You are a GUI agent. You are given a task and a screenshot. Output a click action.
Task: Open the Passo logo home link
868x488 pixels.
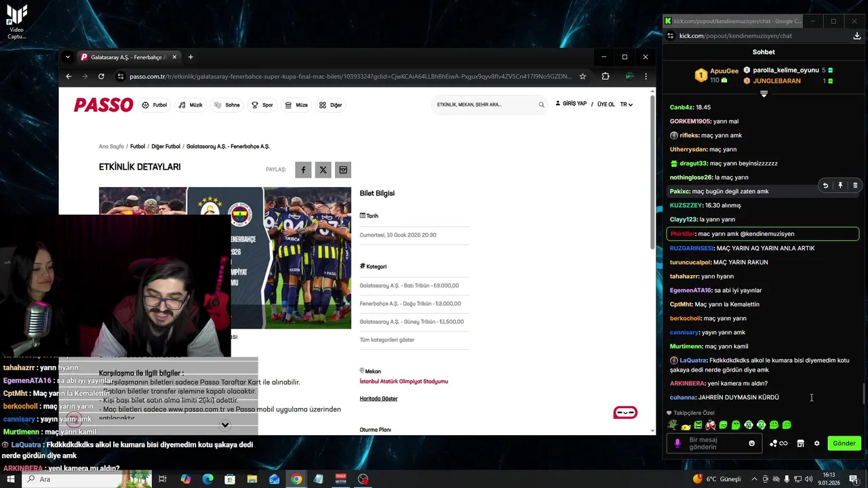click(103, 105)
